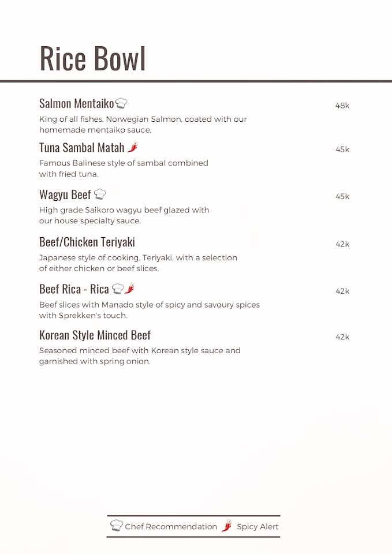The image size is (392, 554).
Task: Click the chili icon beside Beef Rica - Rica
Action: (x=130, y=289)
